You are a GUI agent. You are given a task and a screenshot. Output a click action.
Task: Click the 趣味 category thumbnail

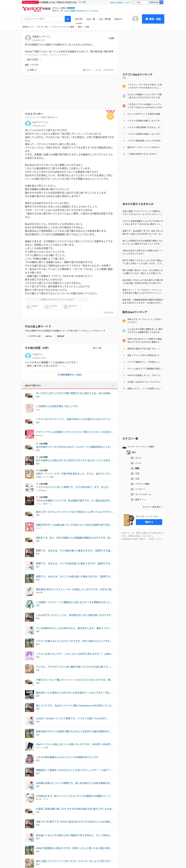pyautogui.click(x=128, y=452)
